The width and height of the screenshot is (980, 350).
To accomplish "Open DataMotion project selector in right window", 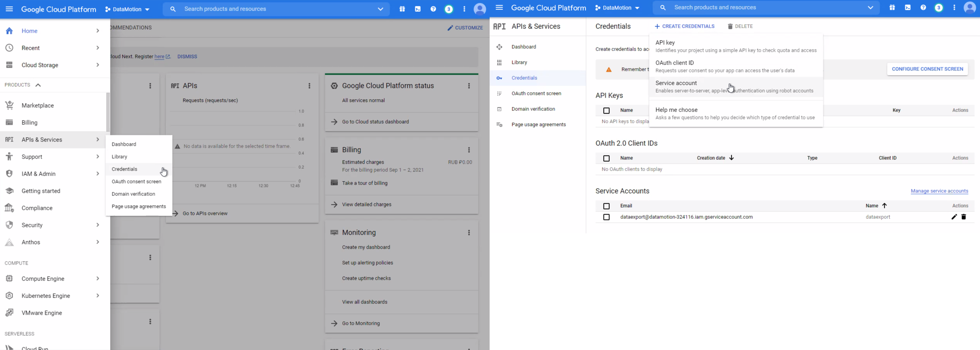I will coord(618,8).
